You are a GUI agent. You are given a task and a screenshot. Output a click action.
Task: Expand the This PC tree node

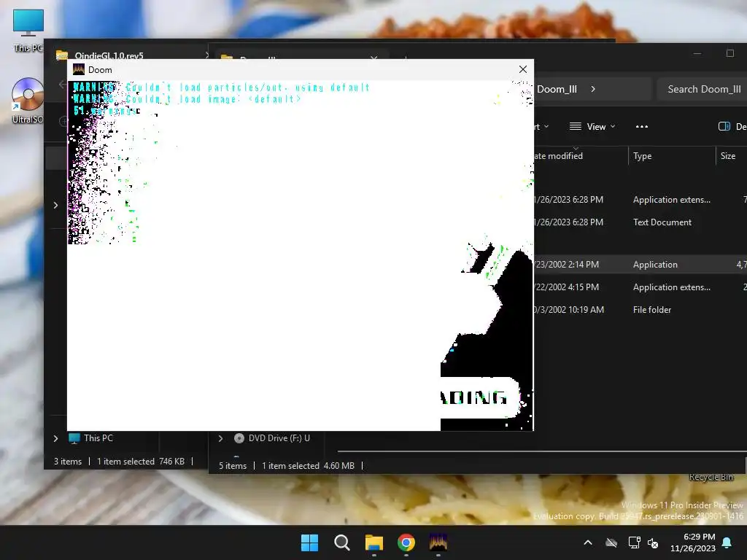pyautogui.click(x=55, y=438)
